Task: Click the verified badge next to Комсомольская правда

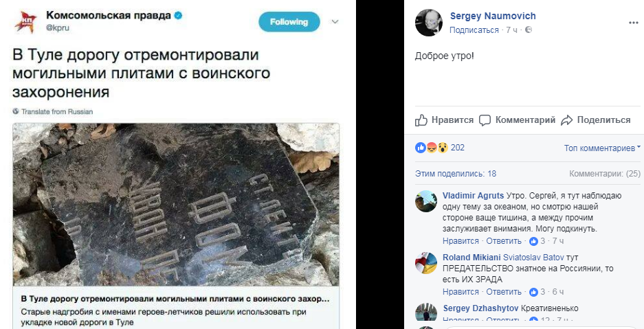Action: 178,16
